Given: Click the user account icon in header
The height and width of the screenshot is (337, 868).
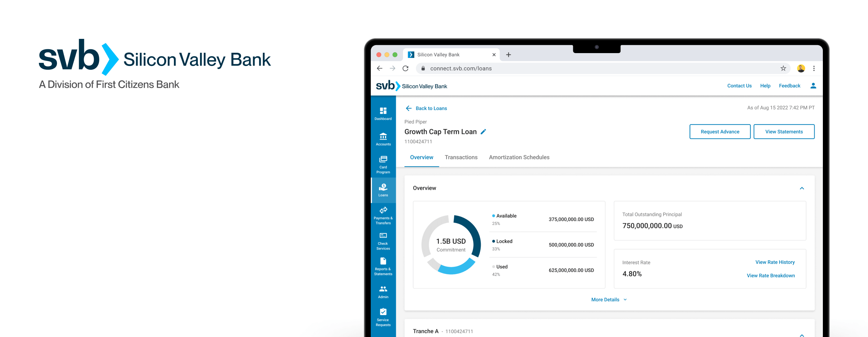Looking at the screenshot, I should [813, 86].
